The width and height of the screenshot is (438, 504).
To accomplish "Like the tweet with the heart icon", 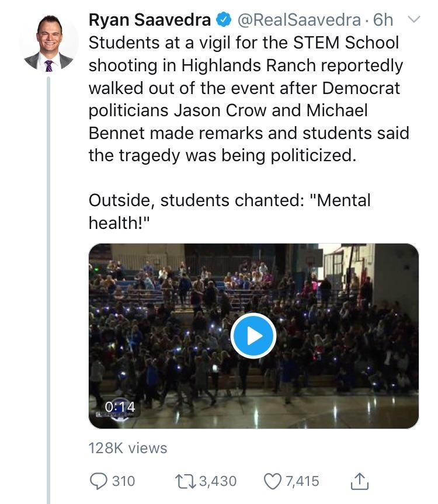I will point(273,481).
